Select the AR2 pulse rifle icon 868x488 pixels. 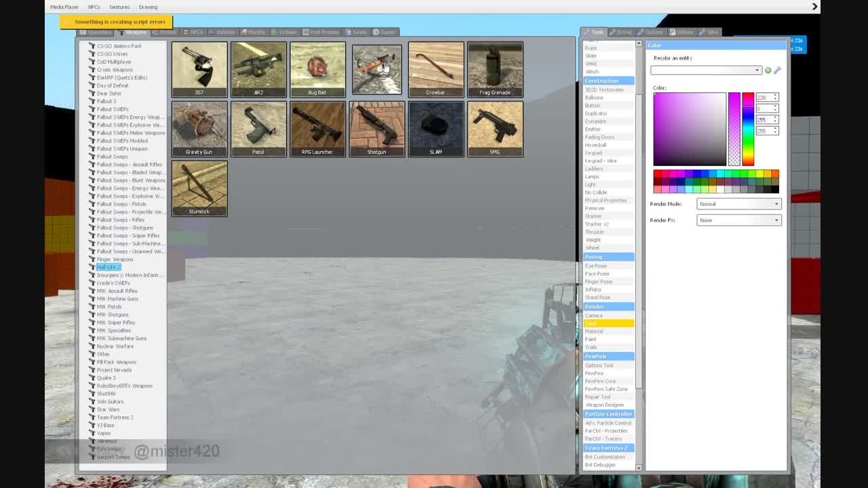258,70
